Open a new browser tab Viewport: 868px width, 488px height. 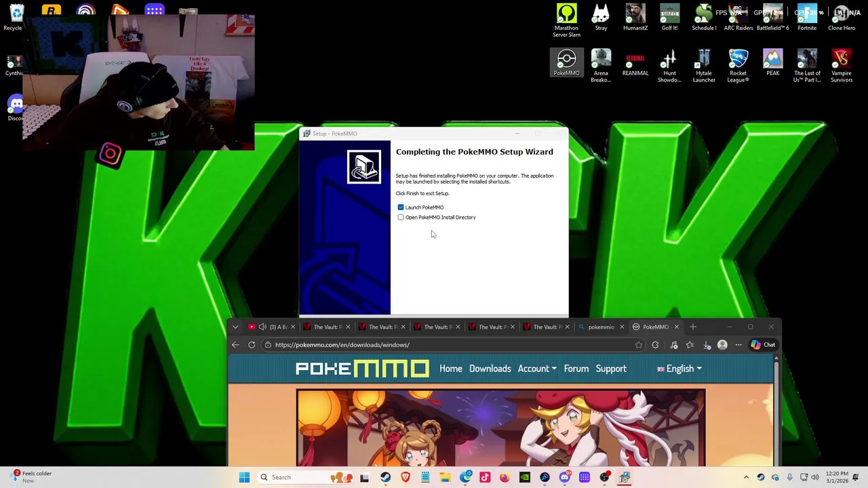[693, 327]
